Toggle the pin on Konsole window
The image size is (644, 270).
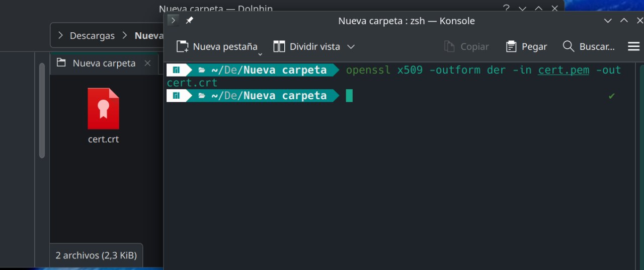[x=190, y=21]
